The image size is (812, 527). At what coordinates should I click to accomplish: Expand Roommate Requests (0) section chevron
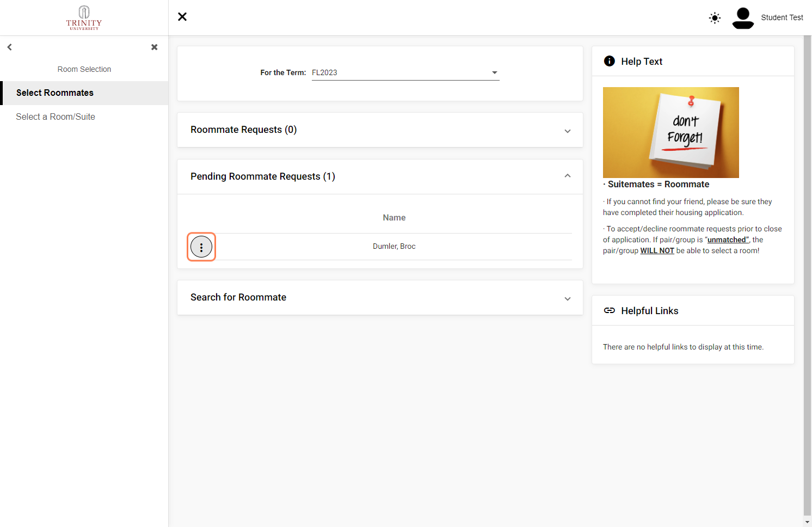click(568, 131)
